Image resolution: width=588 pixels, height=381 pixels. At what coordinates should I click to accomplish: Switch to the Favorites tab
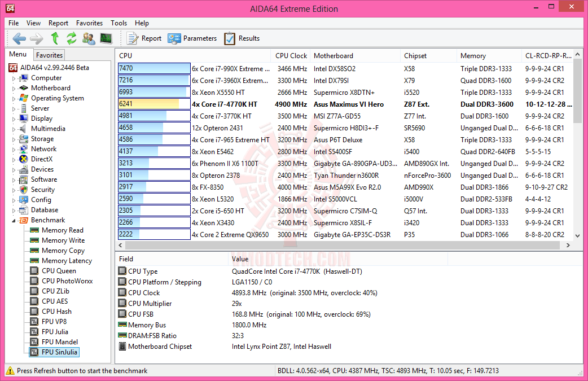(x=49, y=55)
